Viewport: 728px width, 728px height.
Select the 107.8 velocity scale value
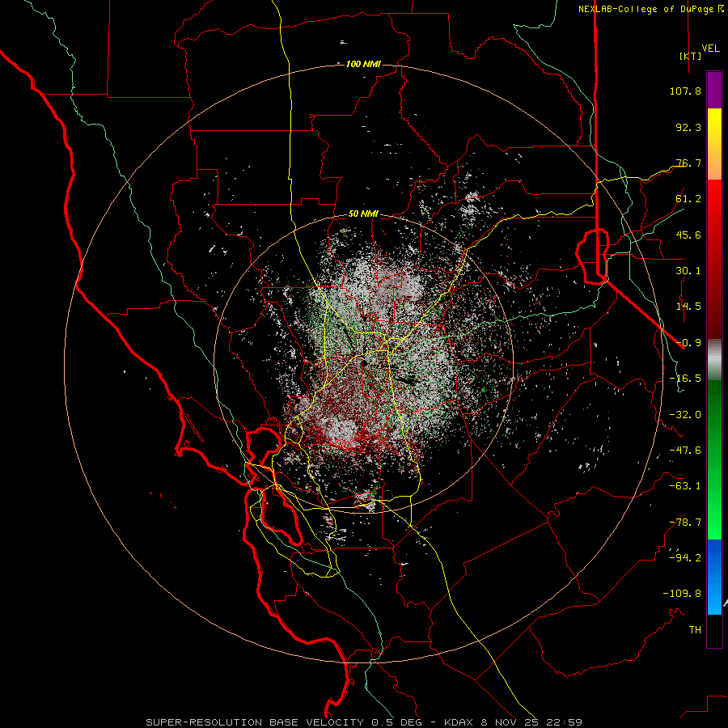pos(685,91)
